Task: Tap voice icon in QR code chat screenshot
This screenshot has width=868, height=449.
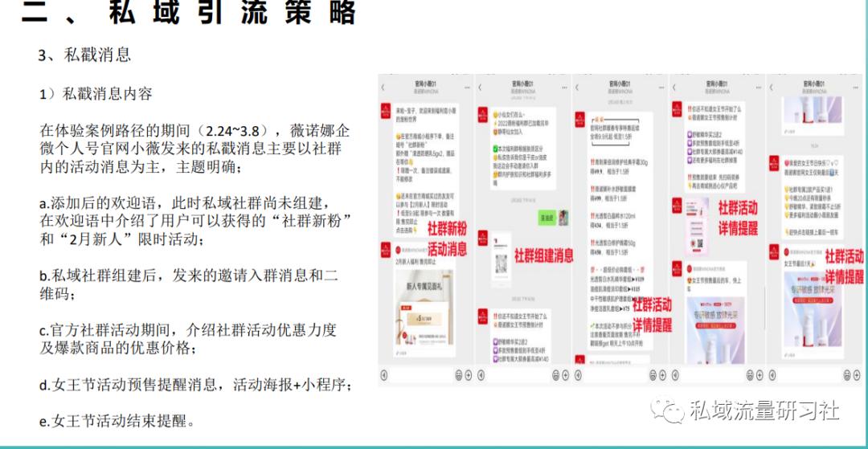Action: (481, 375)
